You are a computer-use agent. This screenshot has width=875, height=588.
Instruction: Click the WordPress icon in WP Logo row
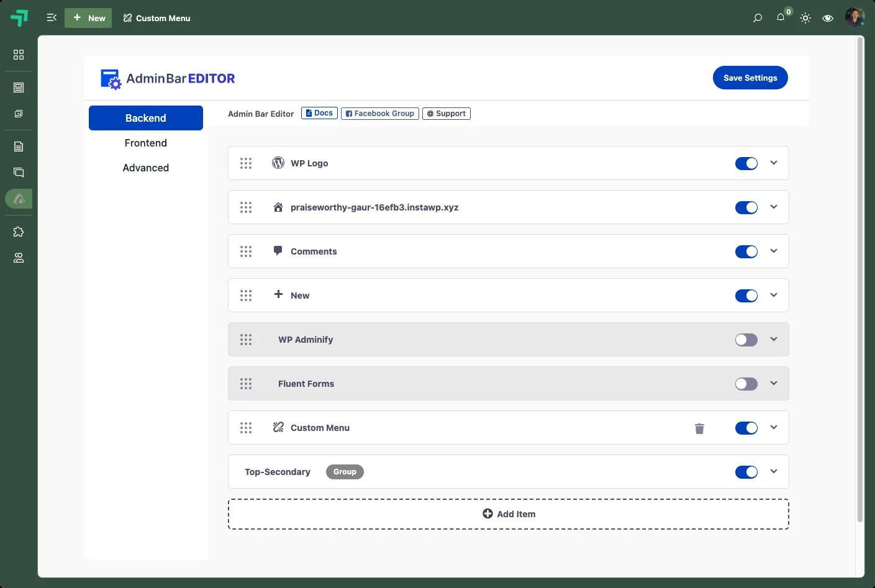[278, 163]
